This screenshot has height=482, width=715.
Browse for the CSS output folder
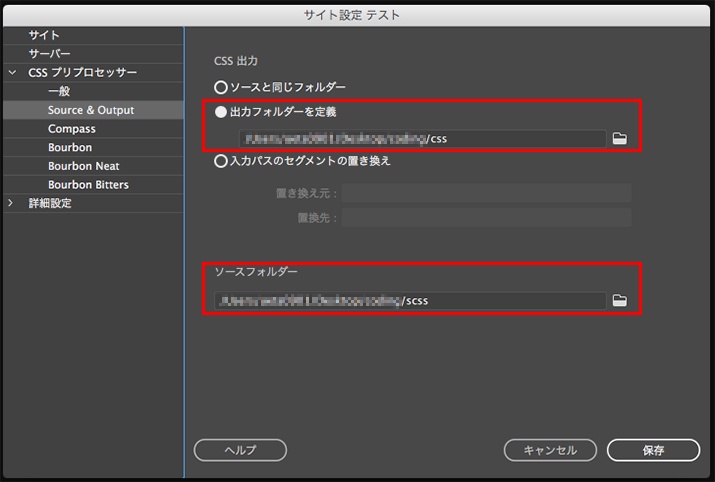619,138
